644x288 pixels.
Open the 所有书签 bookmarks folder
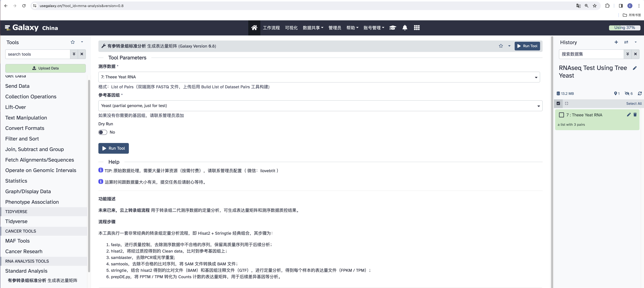tap(632, 15)
